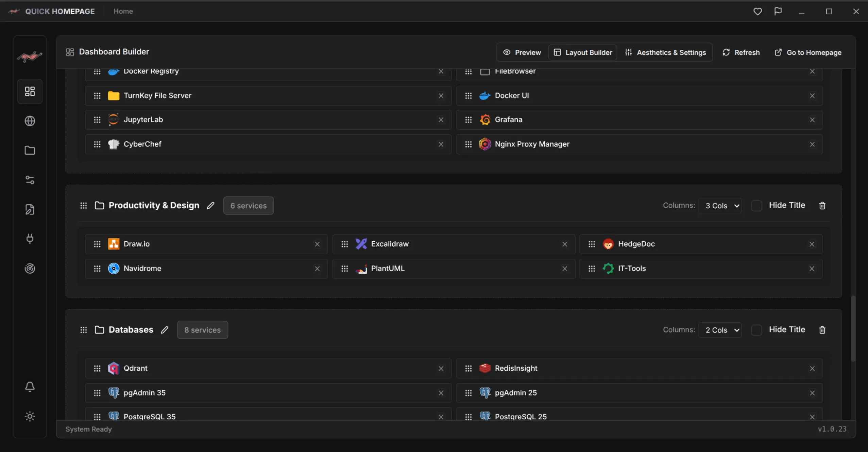Image resolution: width=868 pixels, height=452 pixels.
Task: Open the sliders icon in sidebar
Action: 30,180
